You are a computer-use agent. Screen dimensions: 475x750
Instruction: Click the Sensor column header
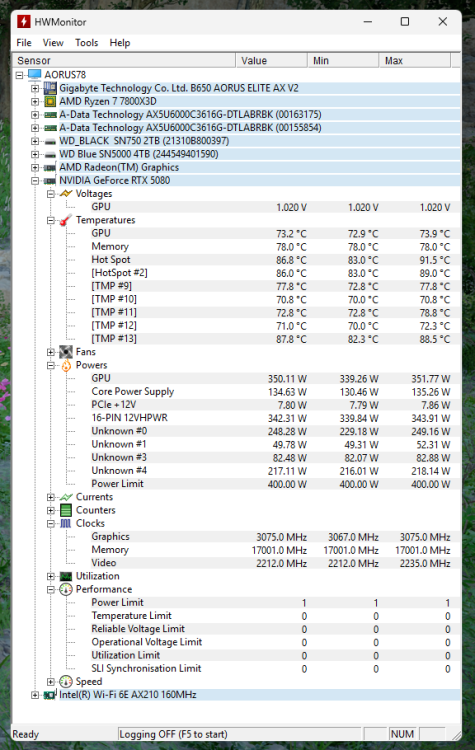(x=124, y=61)
